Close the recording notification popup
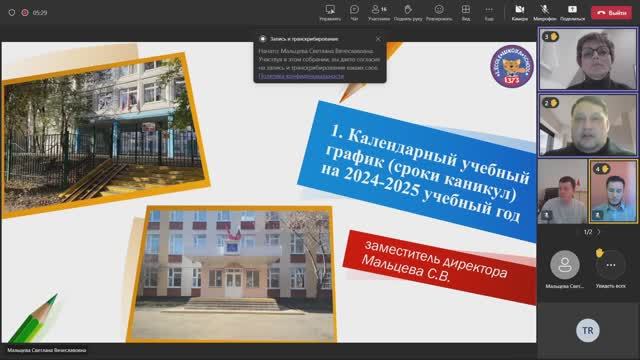This screenshot has height=360, width=640. [378, 39]
